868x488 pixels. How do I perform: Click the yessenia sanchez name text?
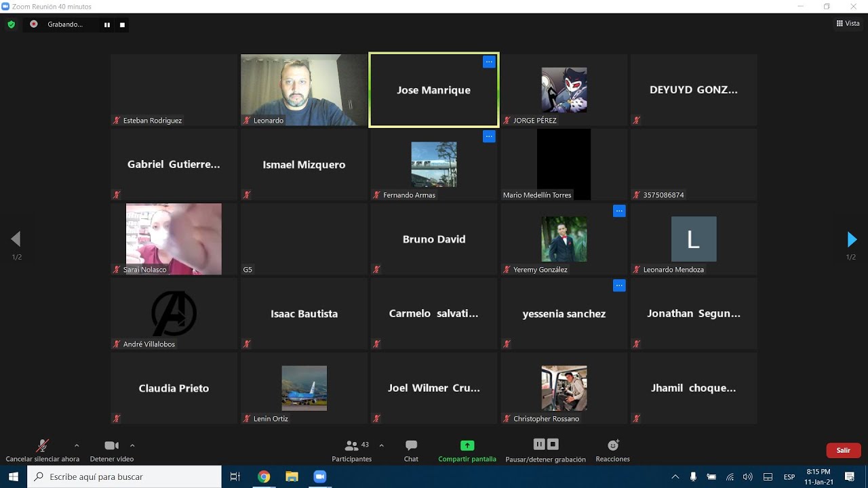564,314
